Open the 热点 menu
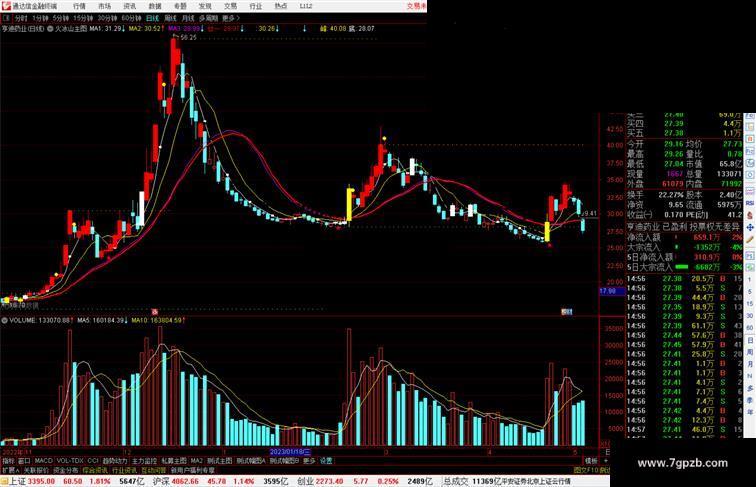Screen dimensions: 756x487 [281, 6]
